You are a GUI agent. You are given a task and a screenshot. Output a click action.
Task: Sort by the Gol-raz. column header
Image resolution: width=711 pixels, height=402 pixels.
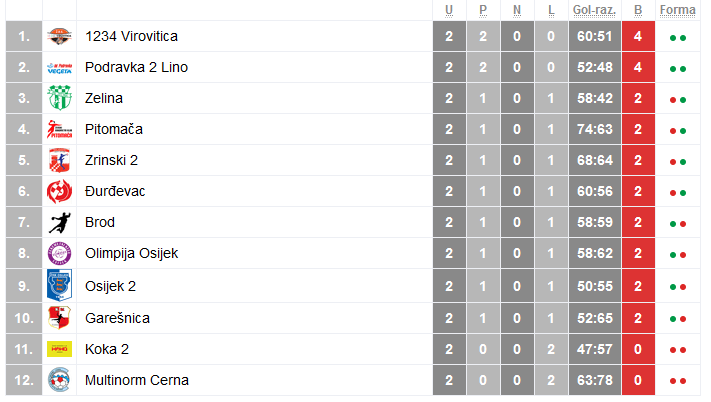pos(594,11)
